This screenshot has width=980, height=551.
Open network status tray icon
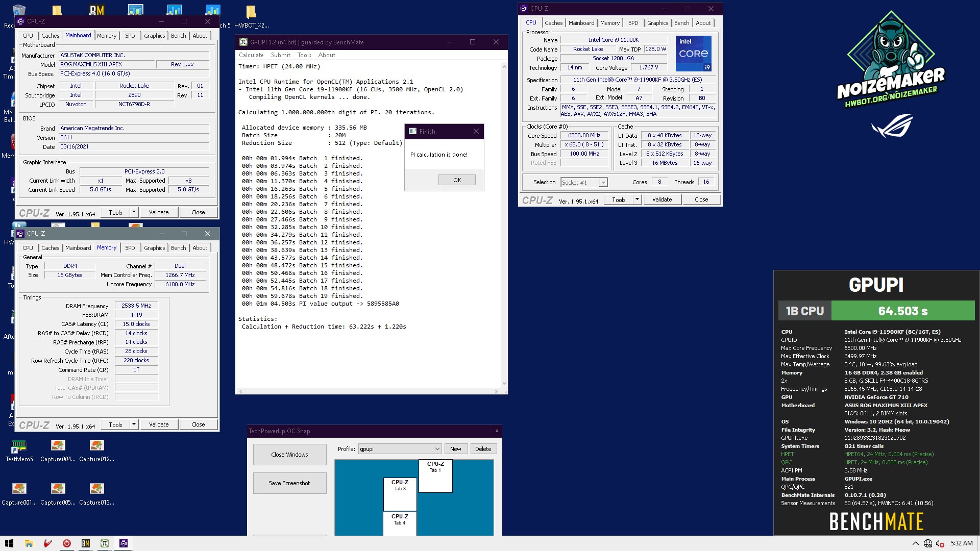click(928, 543)
